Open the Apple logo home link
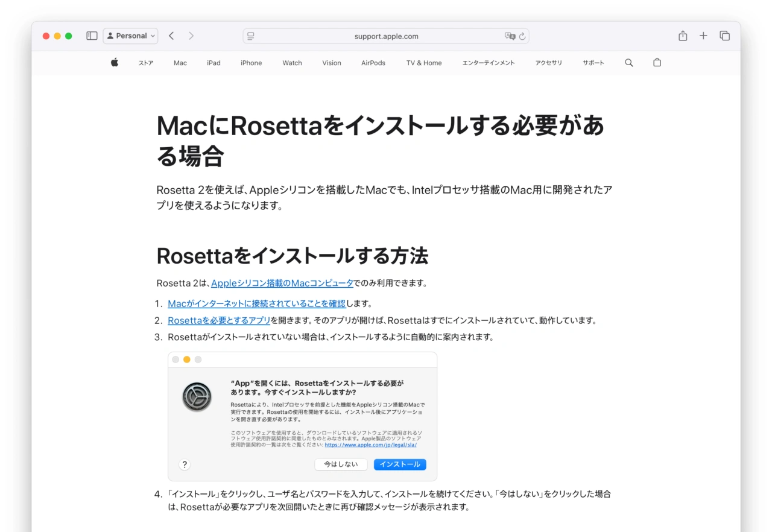 (x=115, y=63)
